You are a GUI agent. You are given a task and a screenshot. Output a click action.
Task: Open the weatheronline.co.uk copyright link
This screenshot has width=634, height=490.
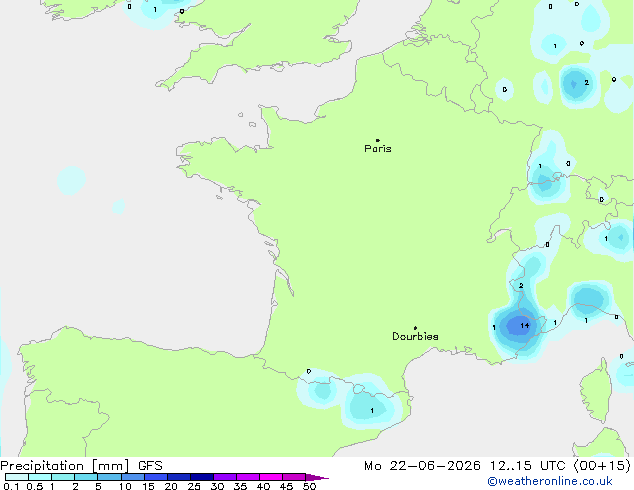click(x=550, y=481)
